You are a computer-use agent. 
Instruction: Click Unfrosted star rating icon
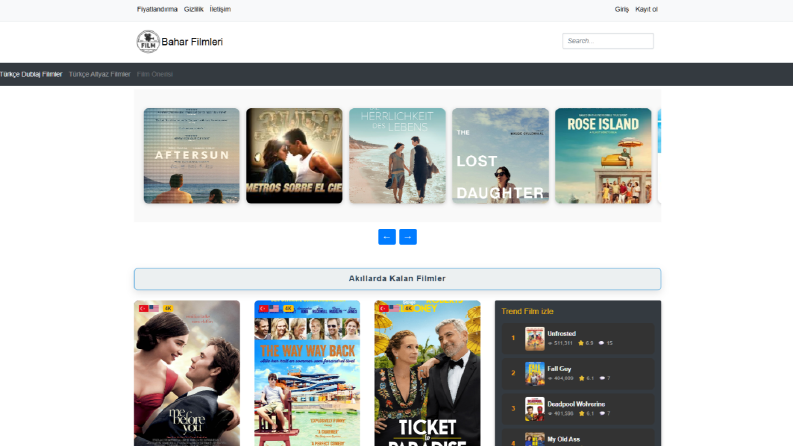(x=581, y=343)
